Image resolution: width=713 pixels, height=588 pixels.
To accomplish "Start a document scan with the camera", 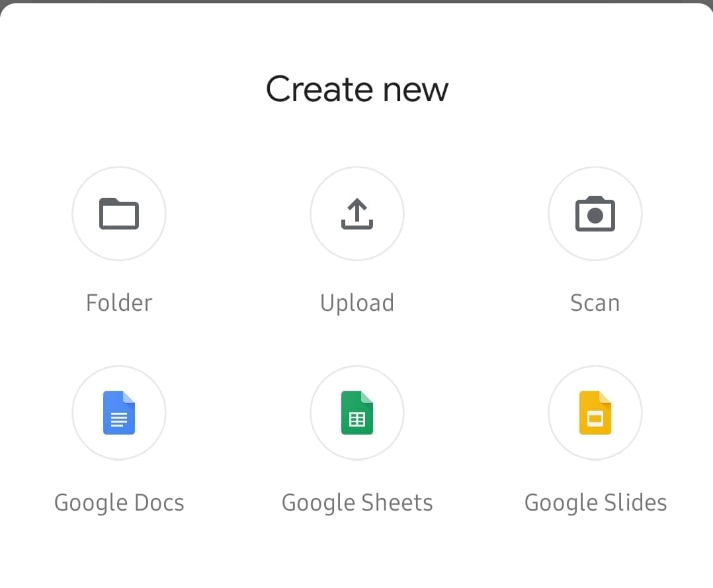I will [x=595, y=214].
